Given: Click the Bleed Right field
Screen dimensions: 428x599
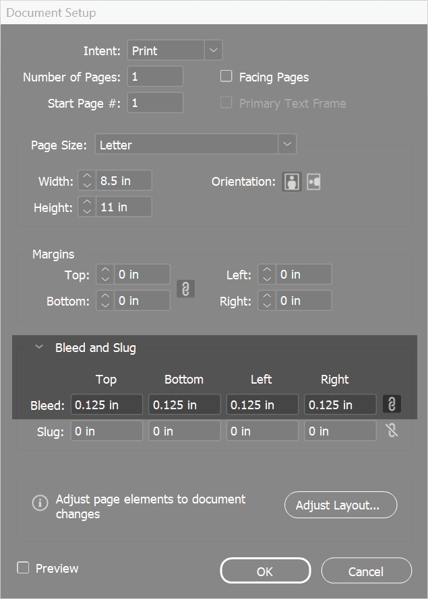Looking at the screenshot, I should tap(340, 404).
